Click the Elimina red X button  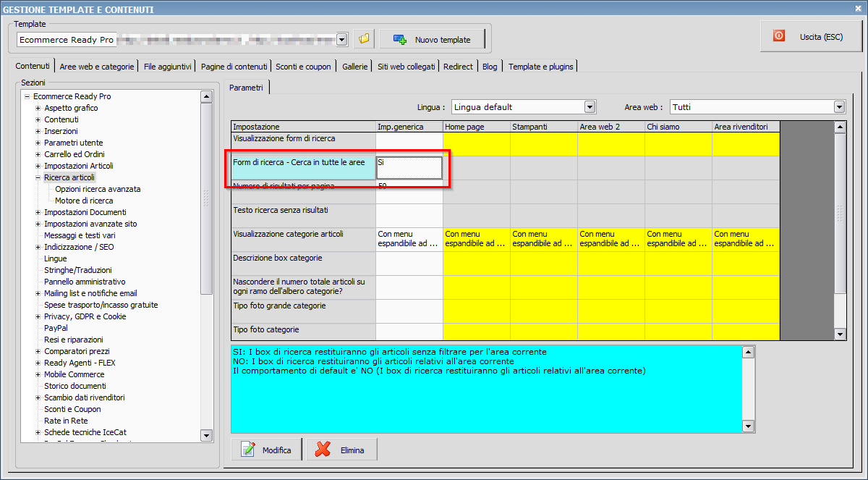point(341,450)
